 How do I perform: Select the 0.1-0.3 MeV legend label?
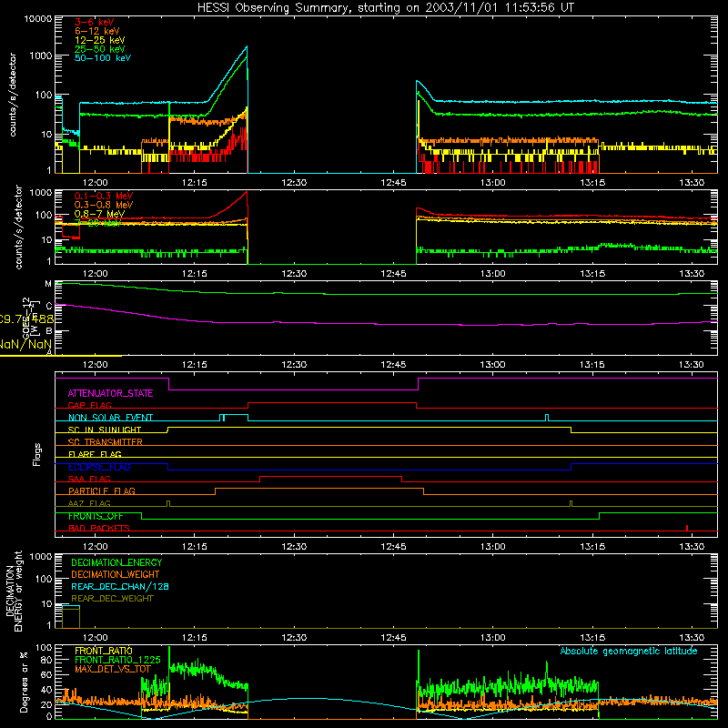pyautogui.click(x=104, y=196)
